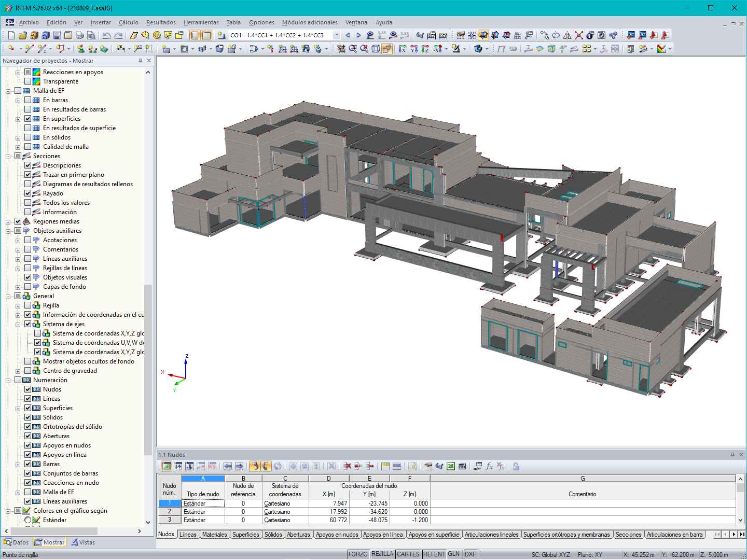The image size is (747, 560).
Task: Open the Herramientas menu
Action: (x=201, y=22)
